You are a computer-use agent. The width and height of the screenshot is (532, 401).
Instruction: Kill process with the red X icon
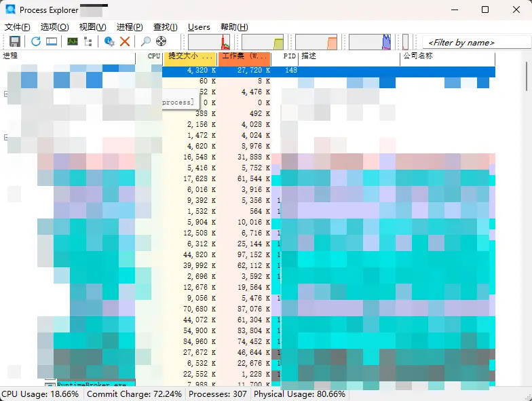(125, 41)
